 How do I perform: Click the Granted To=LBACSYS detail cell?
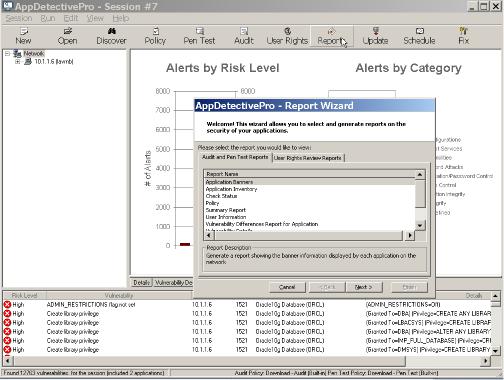(x=428, y=322)
